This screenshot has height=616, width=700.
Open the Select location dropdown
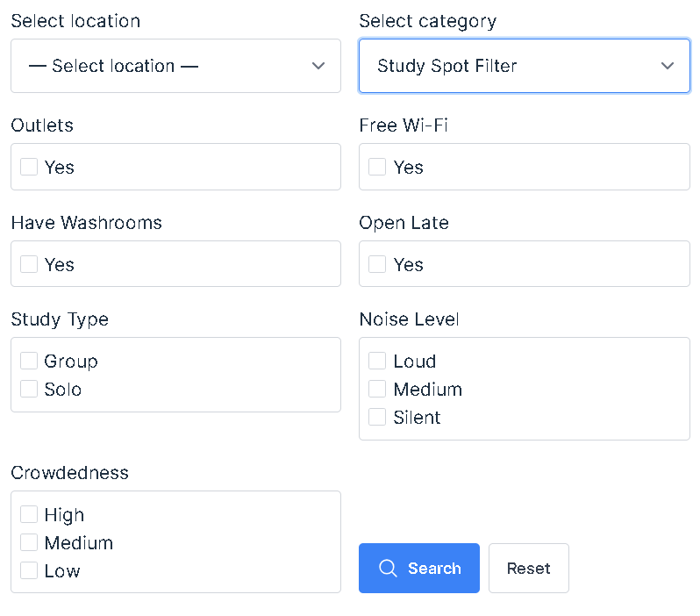pyautogui.click(x=175, y=66)
